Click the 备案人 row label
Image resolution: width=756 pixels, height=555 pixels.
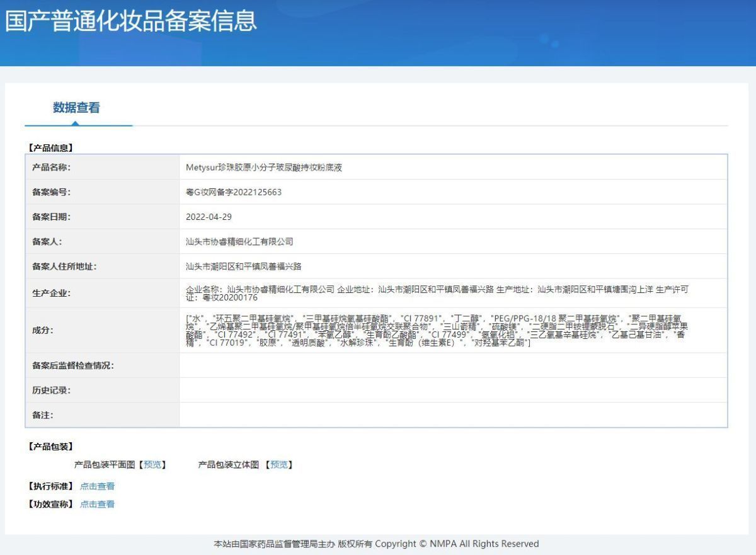coord(47,241)
